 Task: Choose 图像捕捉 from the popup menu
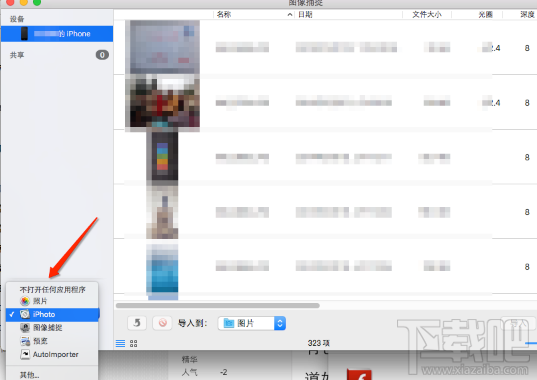[x=52, y=328]
